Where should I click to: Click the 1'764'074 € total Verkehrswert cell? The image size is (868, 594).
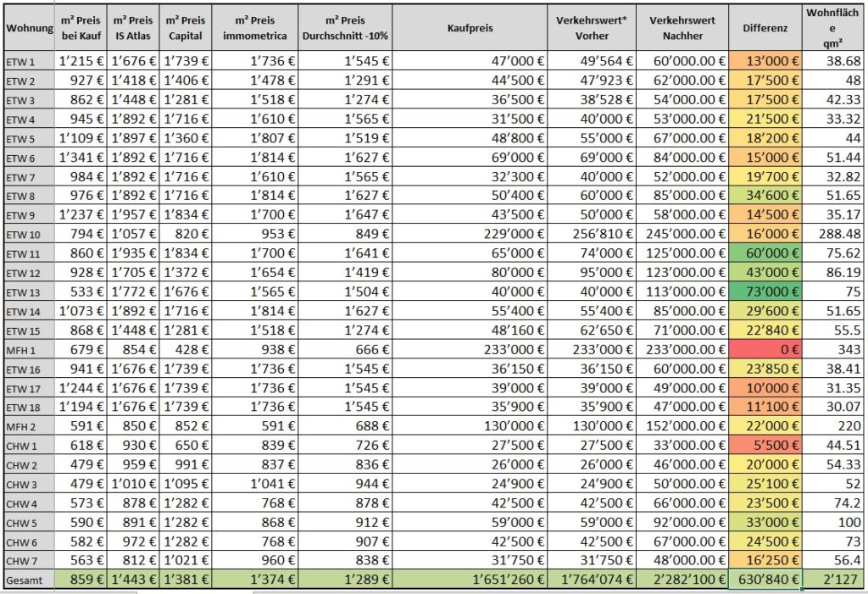[592, 580]
